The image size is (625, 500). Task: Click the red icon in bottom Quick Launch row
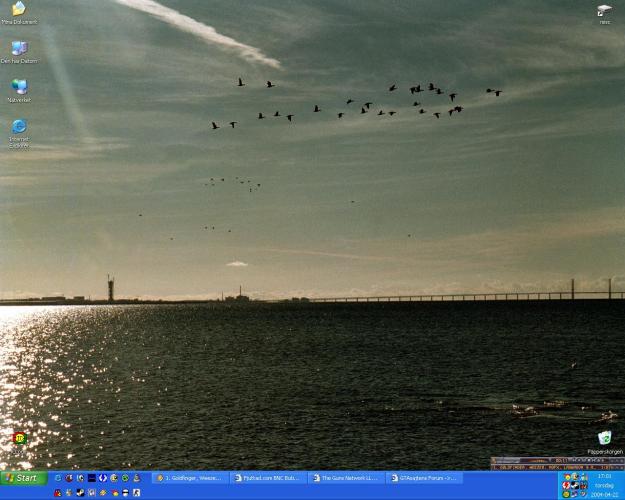(x=58, y=492)
